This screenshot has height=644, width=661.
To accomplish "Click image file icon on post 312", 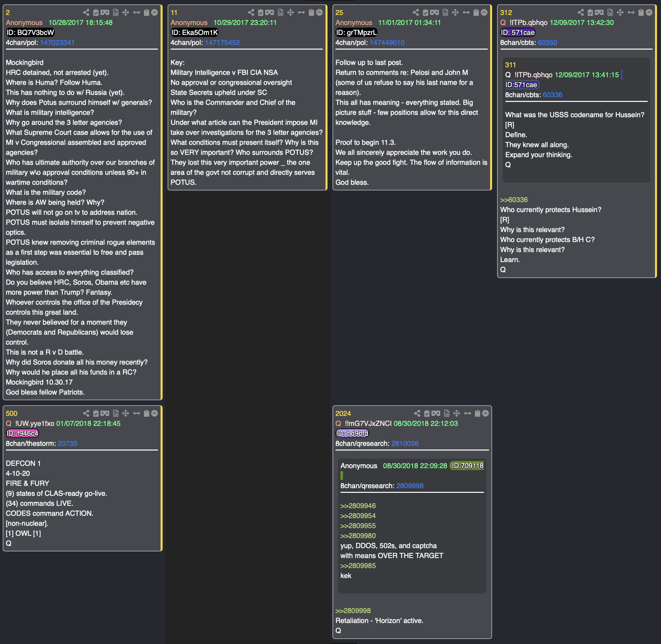I will click(610, 13).
